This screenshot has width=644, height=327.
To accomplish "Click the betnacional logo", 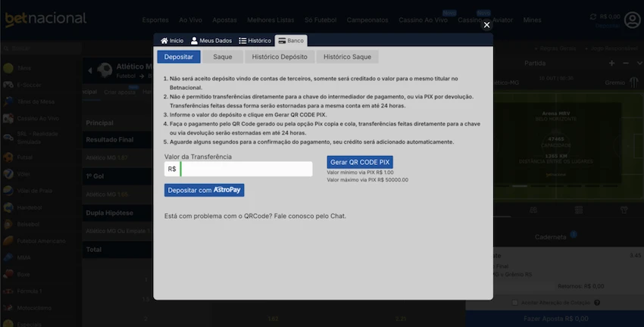I will pos(45,19).
